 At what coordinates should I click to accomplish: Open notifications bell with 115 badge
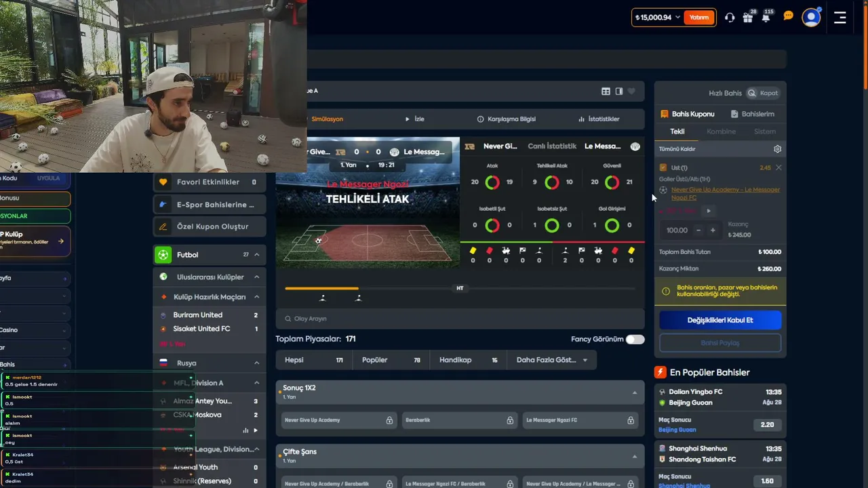[766, 18]
